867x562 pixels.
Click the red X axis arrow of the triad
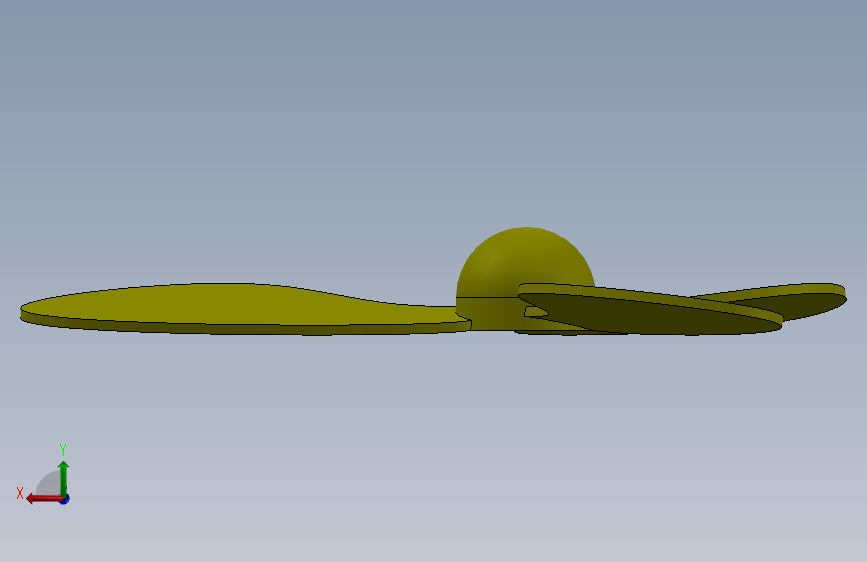44,499
